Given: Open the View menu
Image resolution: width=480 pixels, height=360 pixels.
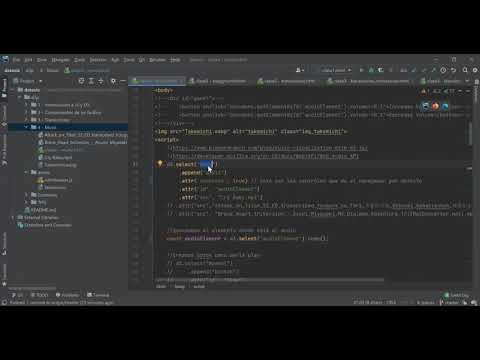Looking at the screenshot, I should tap(42, 60).
